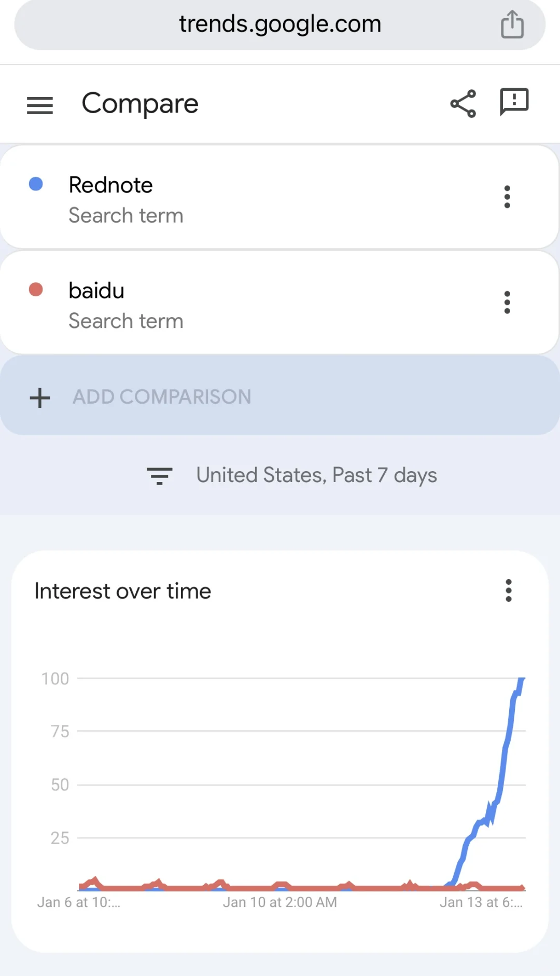Image resolution: width=560 pixels, height=976 pixels.
Task: Open United States, Past 7 days filters
Action: point(316,475)
